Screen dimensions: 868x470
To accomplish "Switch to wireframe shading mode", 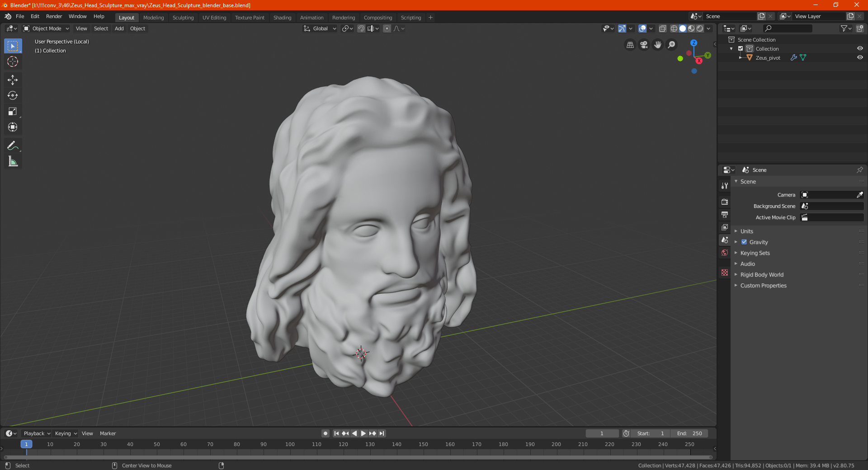I will (674, 28).
